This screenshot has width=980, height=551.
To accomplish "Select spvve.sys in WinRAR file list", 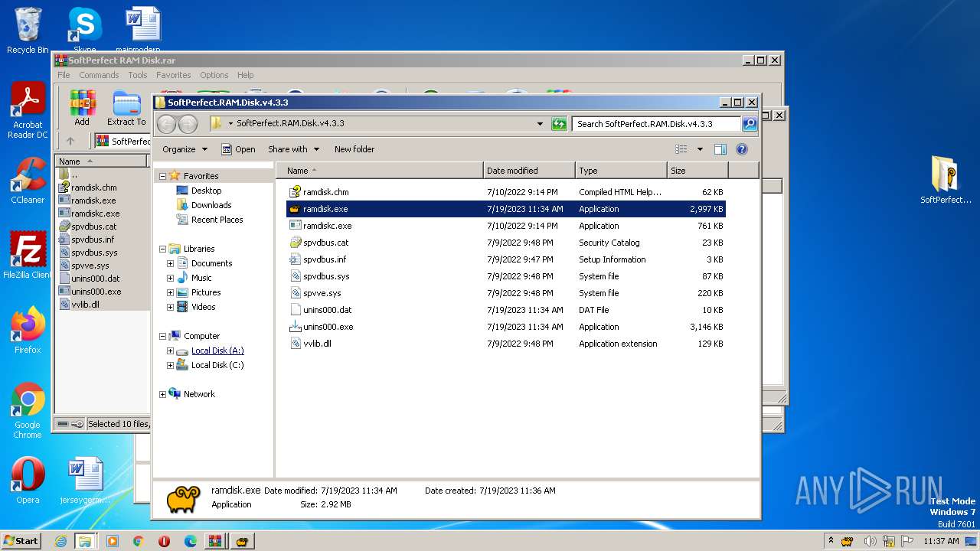I will pos(90,266).
